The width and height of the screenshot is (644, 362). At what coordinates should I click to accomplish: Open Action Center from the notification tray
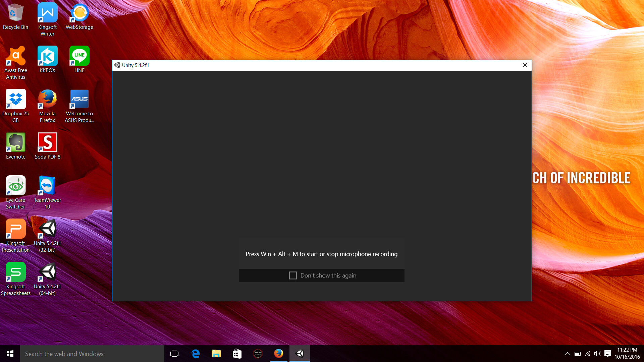coord(608,354)
